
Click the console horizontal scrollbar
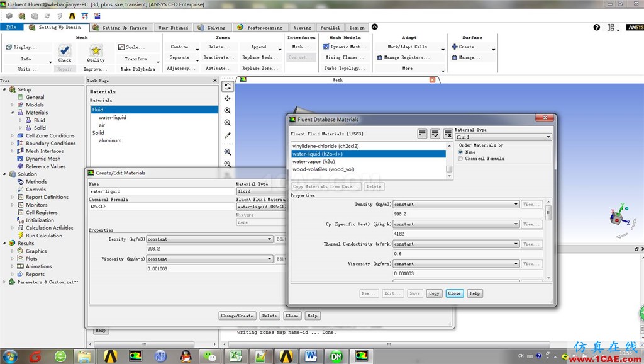(389, 344)
